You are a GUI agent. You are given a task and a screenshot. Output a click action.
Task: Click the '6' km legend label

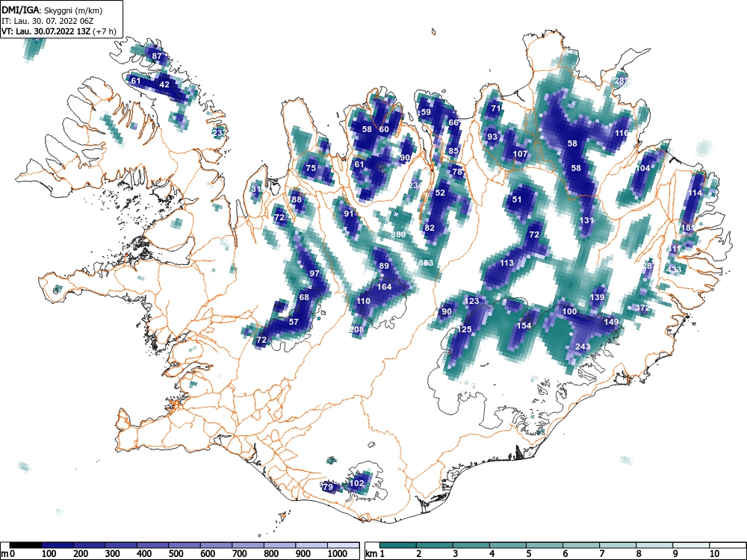tap(565, 554)
